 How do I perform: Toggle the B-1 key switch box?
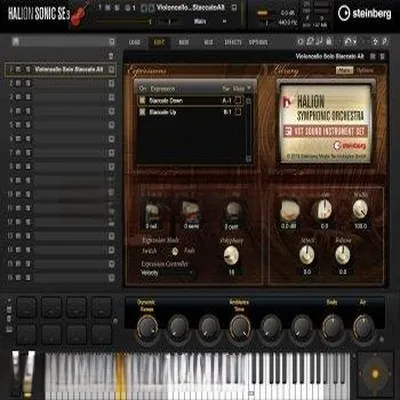[x=238, y=112]
